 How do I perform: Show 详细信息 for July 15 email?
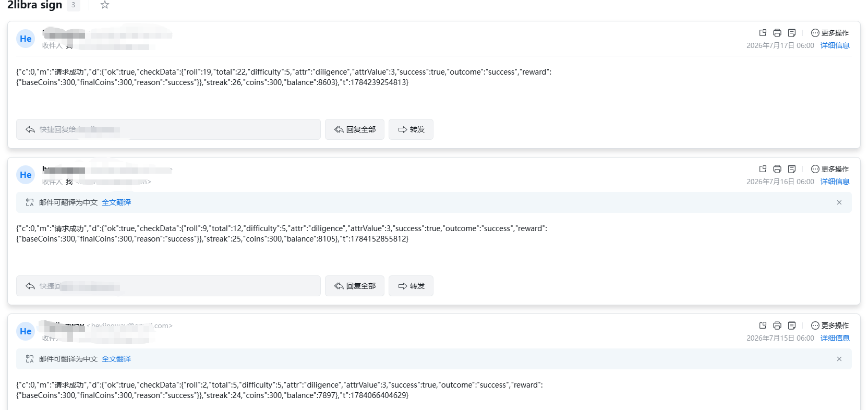[835, 338]
